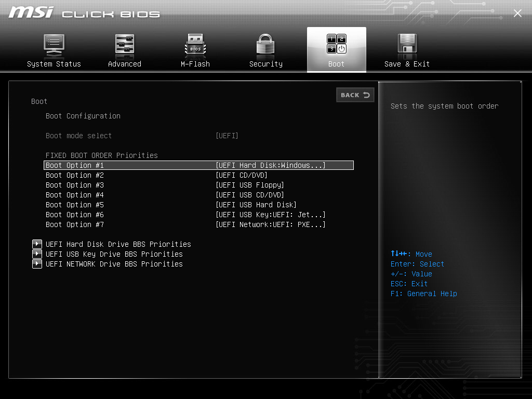Click the +/-: Value hint

[411, 274]
